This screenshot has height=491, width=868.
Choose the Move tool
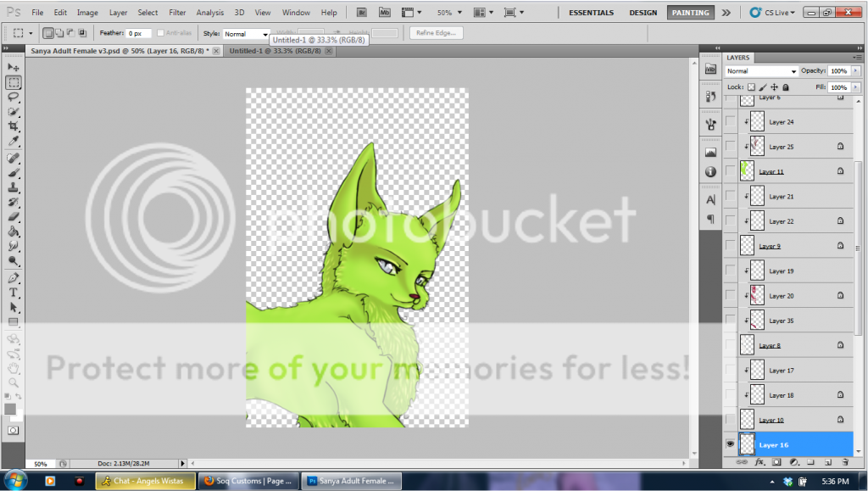pos(14,67)
